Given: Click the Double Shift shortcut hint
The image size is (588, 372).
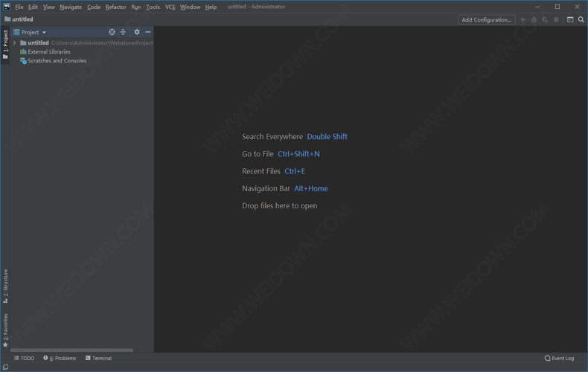Looking at the screenshot, I should [327, 136].
